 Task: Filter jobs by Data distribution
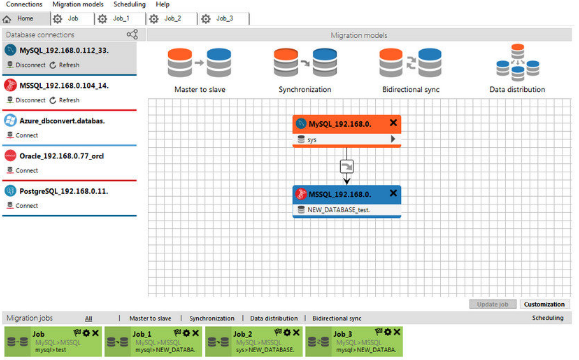pyautogui.click(x=274, y=318)
